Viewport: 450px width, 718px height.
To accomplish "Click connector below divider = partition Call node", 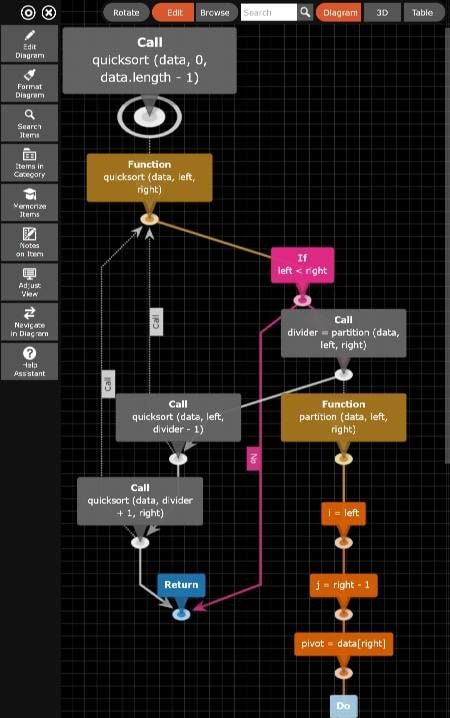I will click(343, 375).
